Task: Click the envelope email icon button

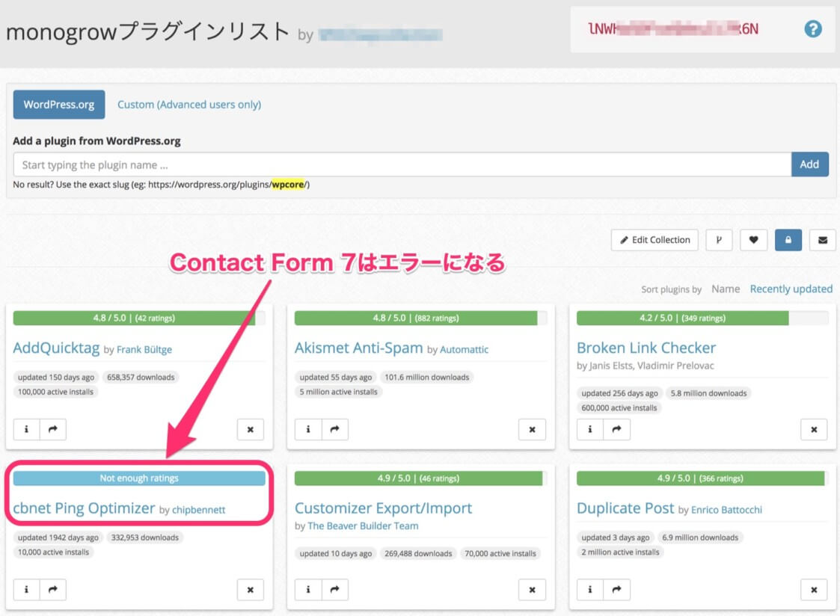Action: click(823, 240)
